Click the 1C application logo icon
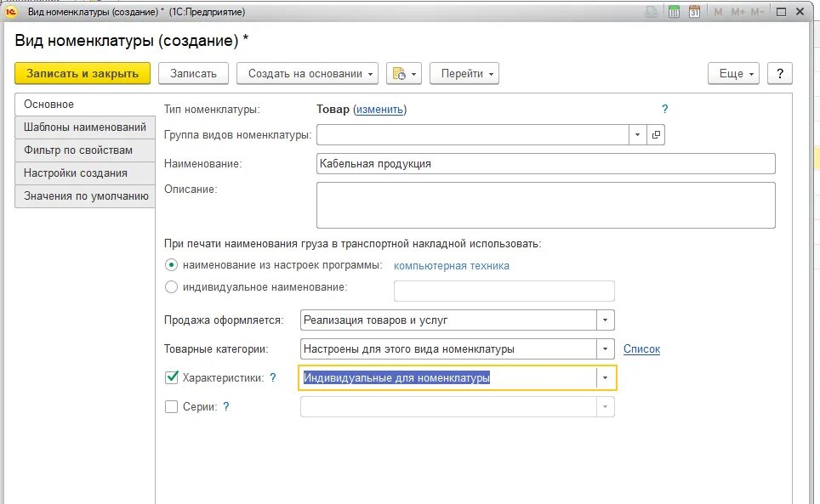This screenshot has width=820, height=504. tap(11, 12)
